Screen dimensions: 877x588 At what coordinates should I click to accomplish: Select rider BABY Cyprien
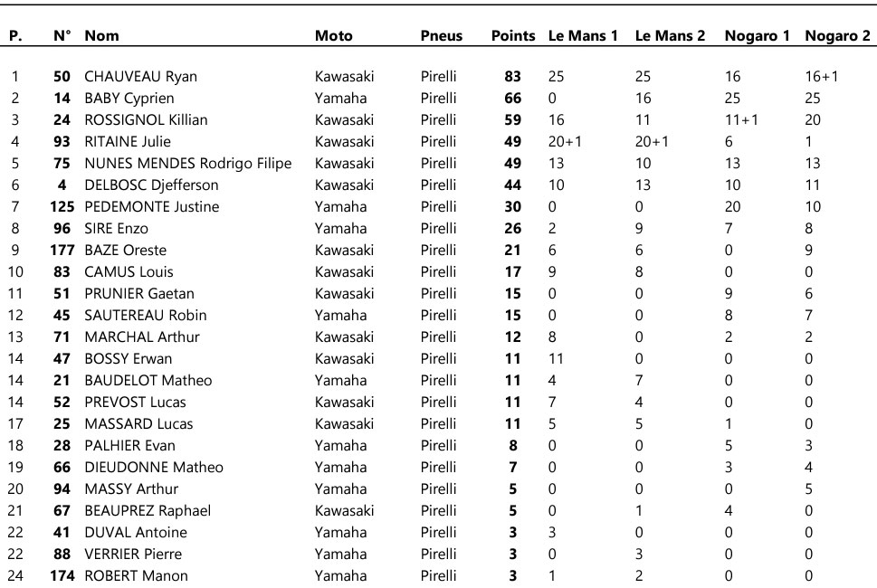pos(129,99)
